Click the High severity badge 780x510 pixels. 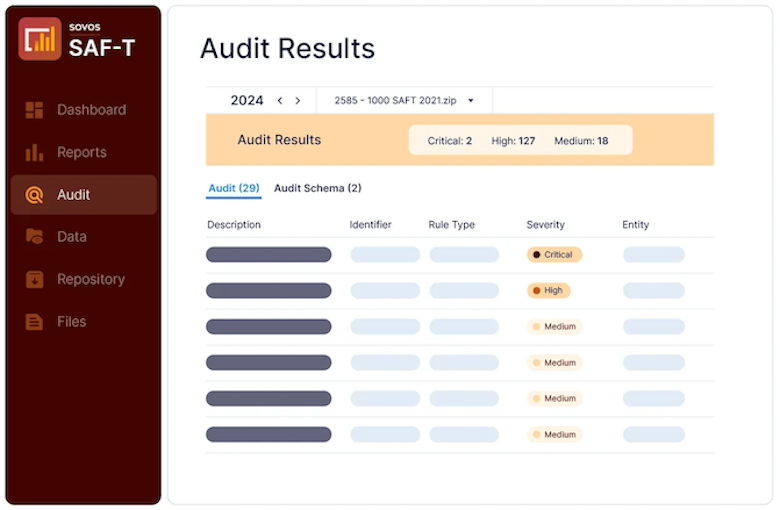(548, 291)
